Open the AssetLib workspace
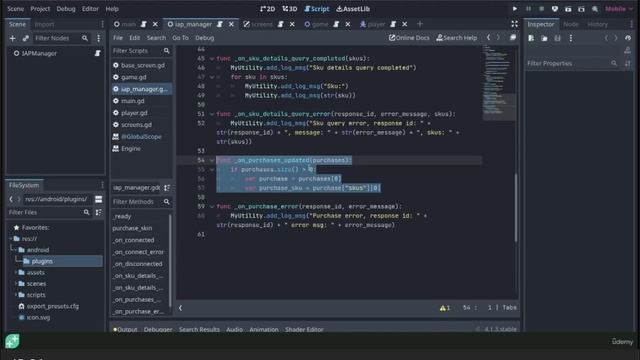The image size is (640, 360). click(x=353, y=9)
